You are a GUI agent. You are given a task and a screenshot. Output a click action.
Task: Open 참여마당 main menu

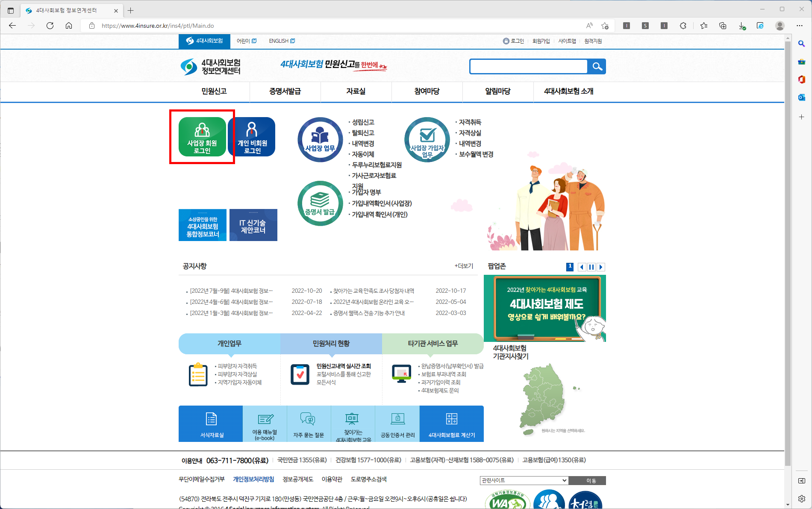coord(427,91)
